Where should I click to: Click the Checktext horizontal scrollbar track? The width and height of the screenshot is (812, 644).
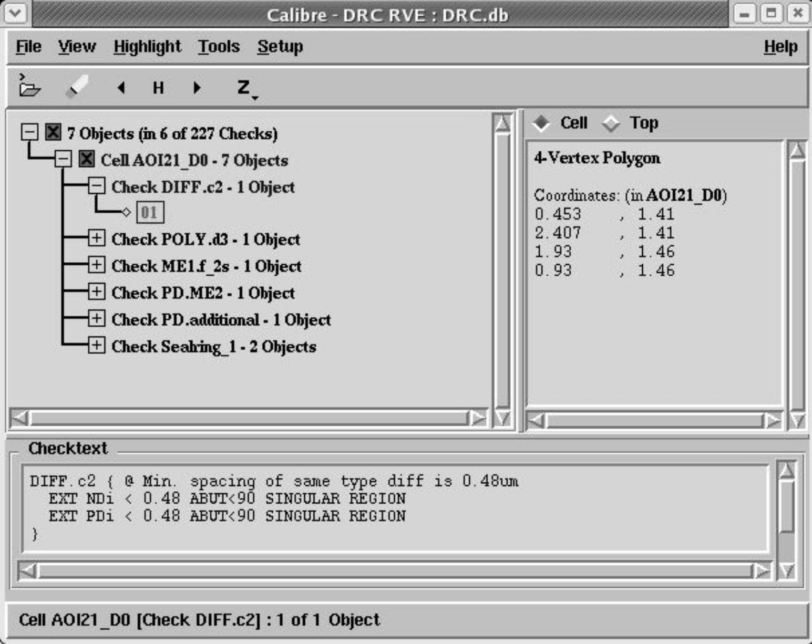tap(395, 570)
